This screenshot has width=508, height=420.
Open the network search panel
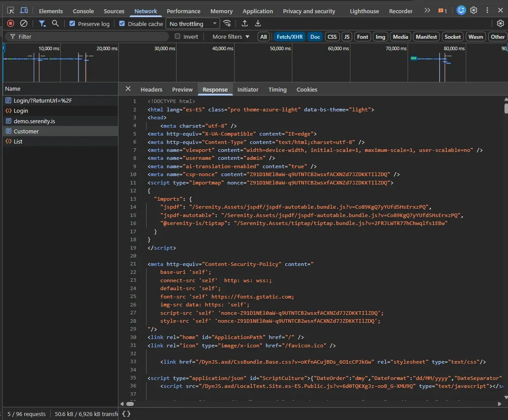click(x=55, y=23)
